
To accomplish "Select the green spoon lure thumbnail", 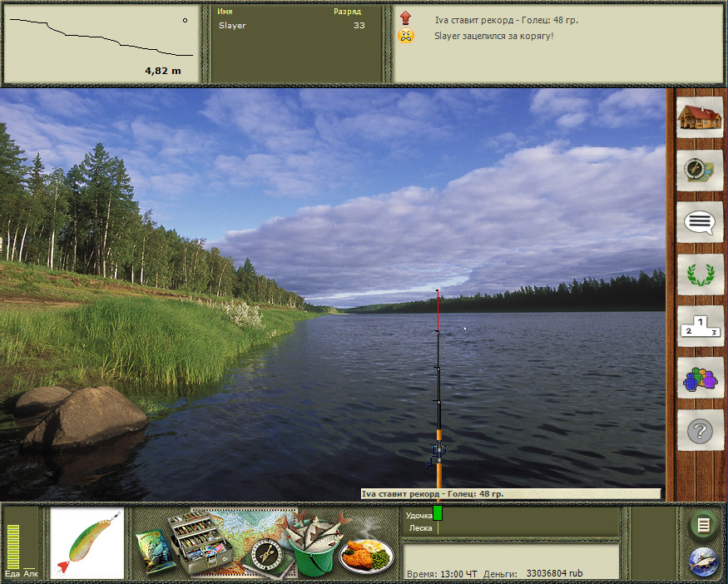I will click(x=87, y=543).
